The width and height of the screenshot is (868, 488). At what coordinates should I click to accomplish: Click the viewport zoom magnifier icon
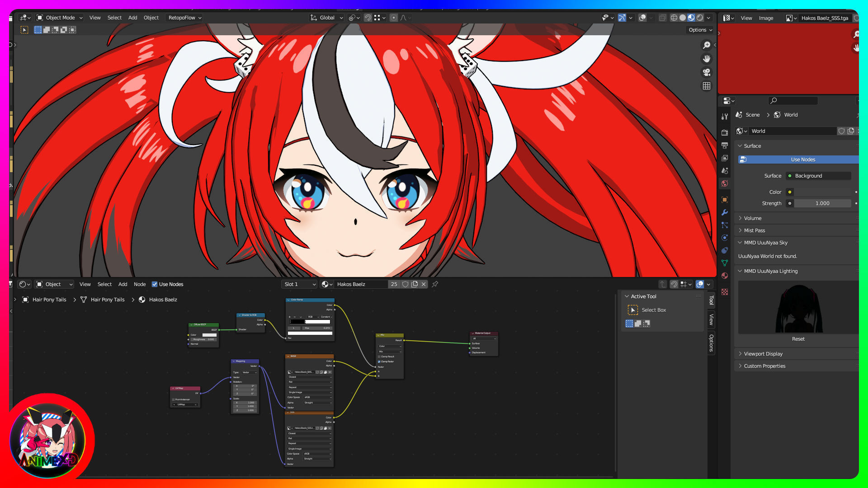[x=706, y=45]
